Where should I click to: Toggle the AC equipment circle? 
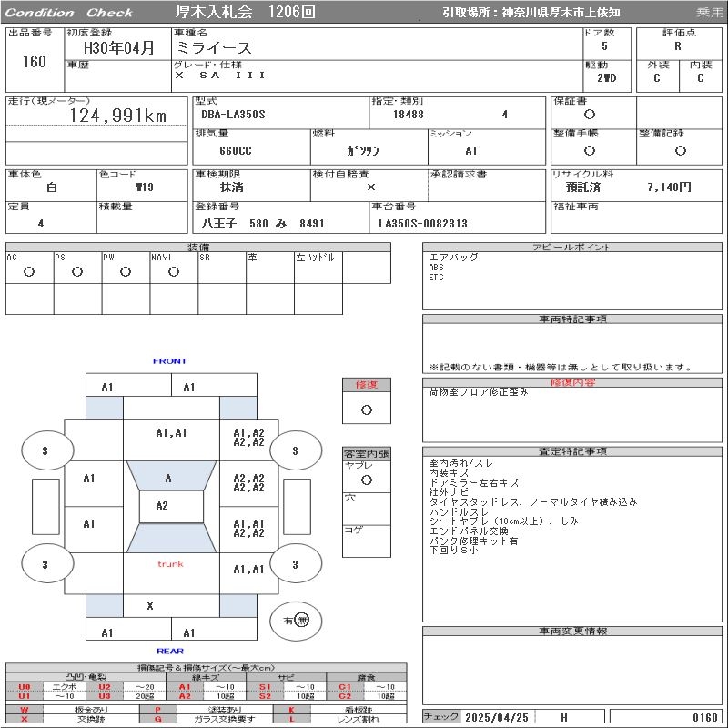(29, 271)
